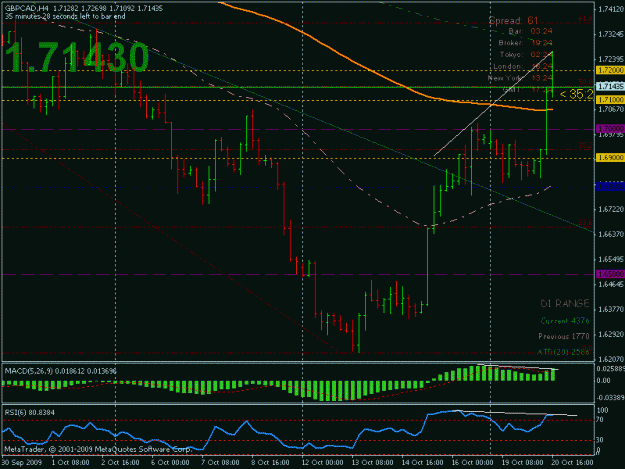Select the 23.6 Fibonacci level label
Image resolution: width=625 pixels, height=469 pixels.
tap(585, 223)
